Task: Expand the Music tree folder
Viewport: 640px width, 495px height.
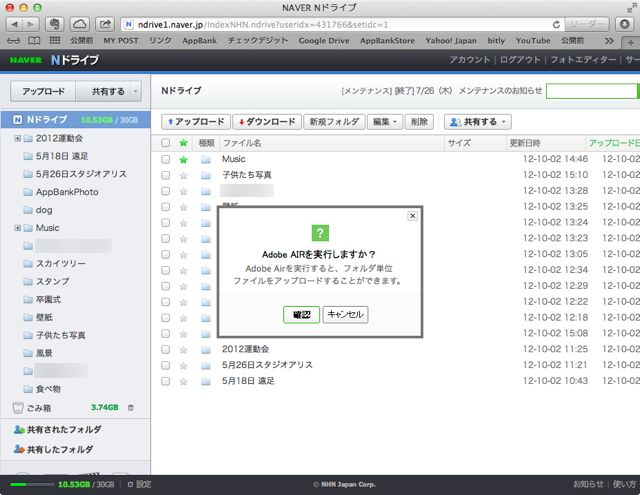Action: (x=18, y=228)
